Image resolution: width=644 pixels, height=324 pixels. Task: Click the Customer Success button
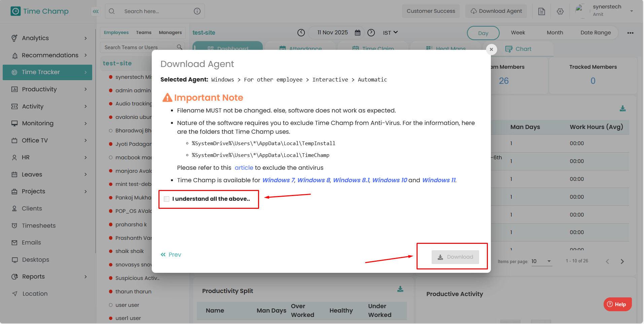pos(431,11)
